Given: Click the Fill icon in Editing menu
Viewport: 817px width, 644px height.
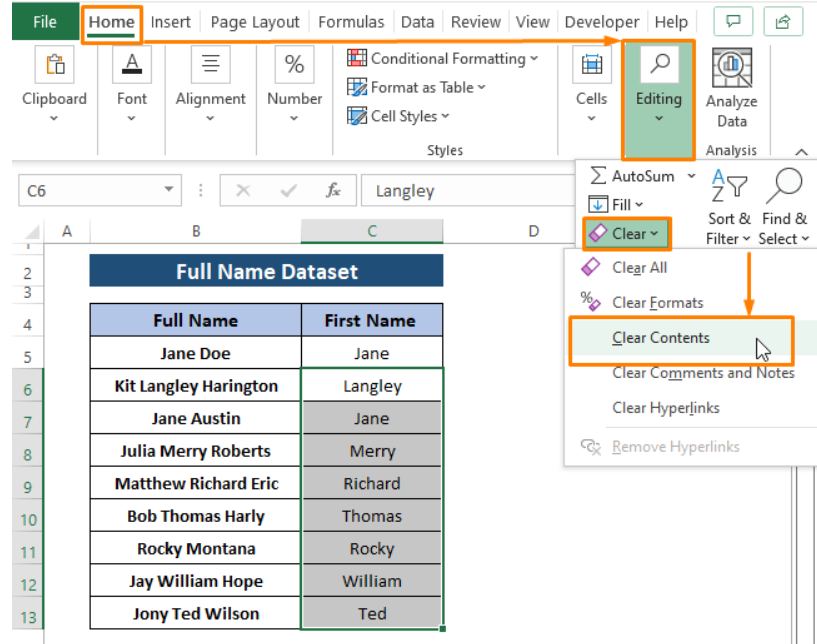Looking at the screenshot, I should 598,204.
